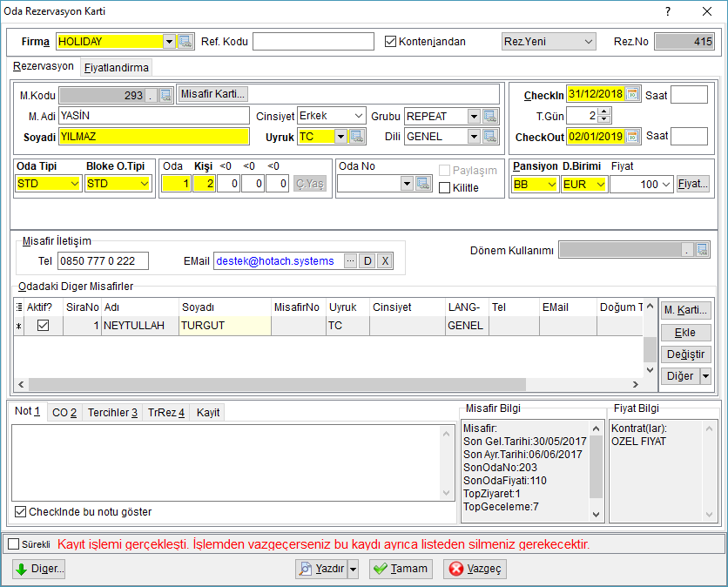The width and height of the screenshot is (728, 587).
Task: Click the Misafir Karti... button
Action: coord(212,94)
